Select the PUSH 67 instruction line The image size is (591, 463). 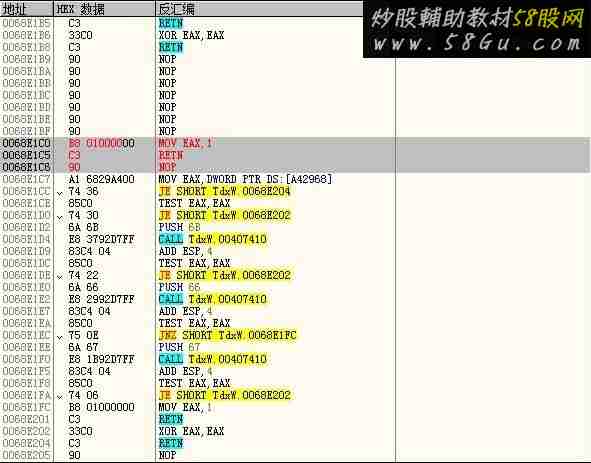click(179, 347)
